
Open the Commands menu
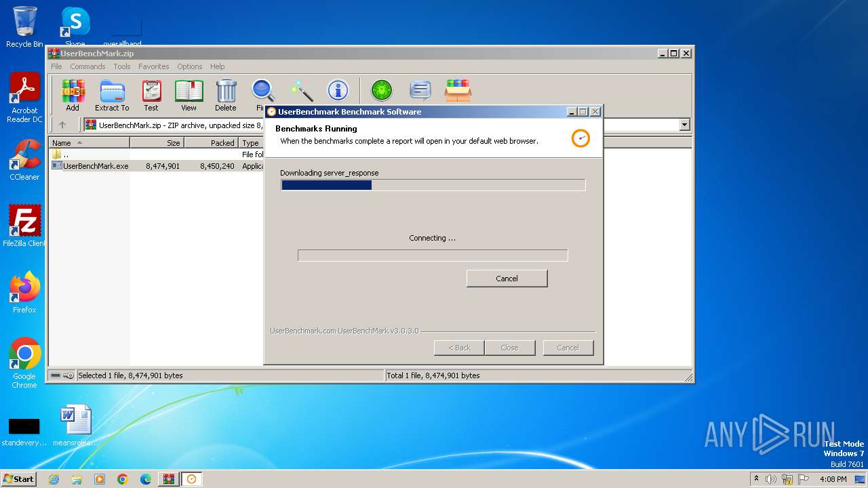(87, 66)
